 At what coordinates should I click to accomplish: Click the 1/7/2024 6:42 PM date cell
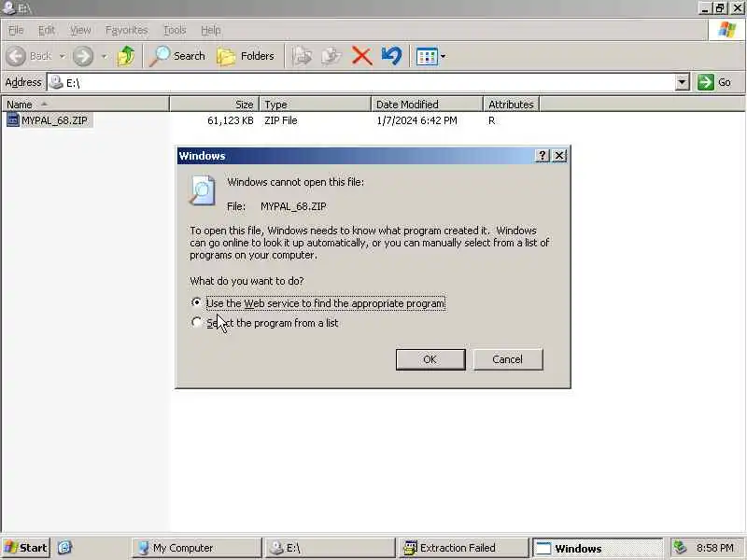click(416, 120)
